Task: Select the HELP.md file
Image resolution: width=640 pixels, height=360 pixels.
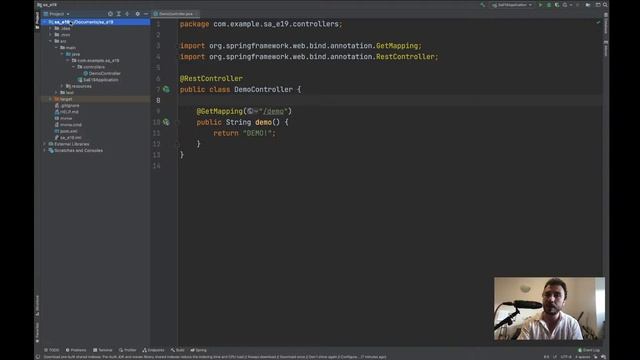Action: [67, 112]
